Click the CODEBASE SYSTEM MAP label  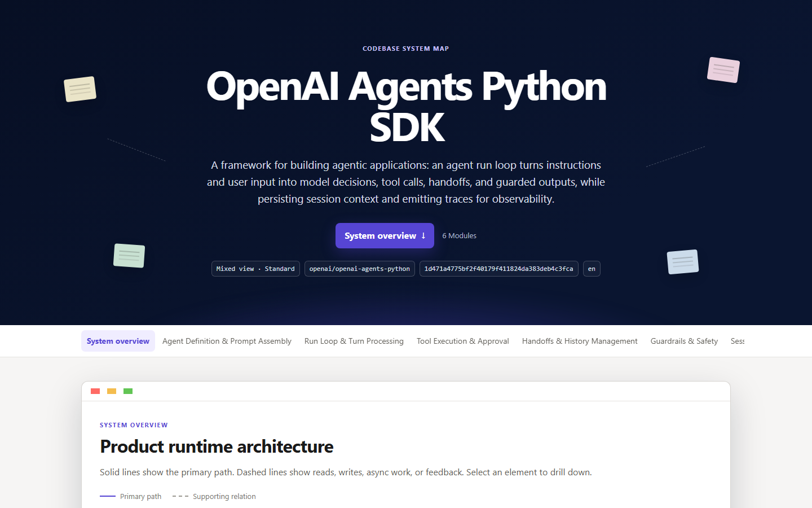406,49
